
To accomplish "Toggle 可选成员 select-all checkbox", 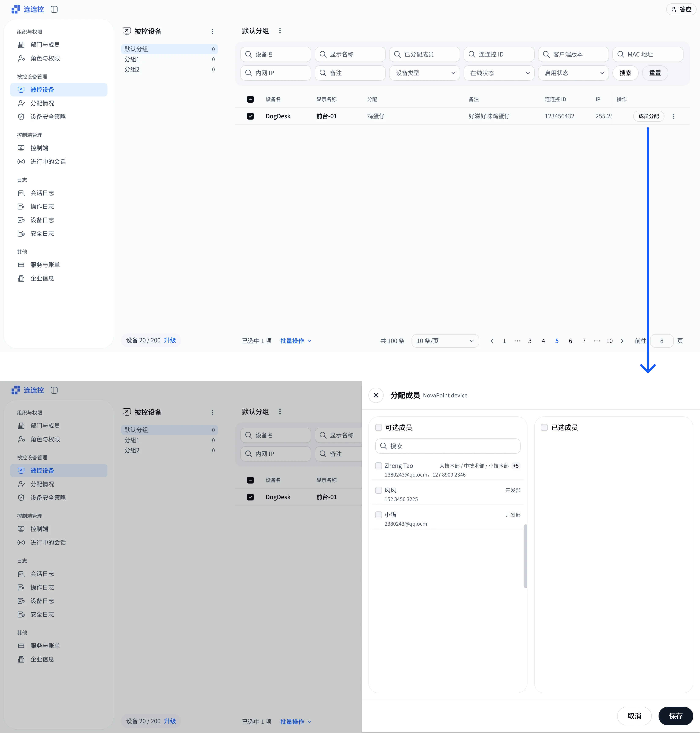I will [378, 427].
